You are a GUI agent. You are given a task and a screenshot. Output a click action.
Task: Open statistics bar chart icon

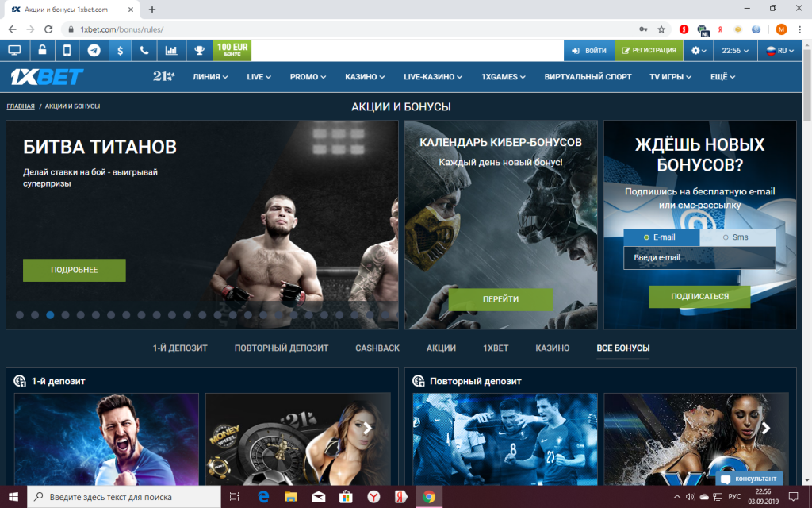pyautogui.click(x=171, y=50)
